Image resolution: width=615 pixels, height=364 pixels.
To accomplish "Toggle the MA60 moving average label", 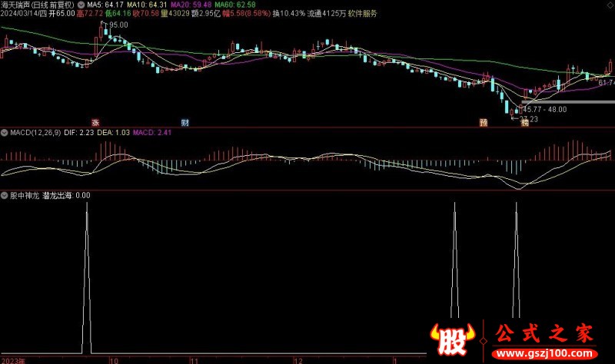I will tap(238, 5).
